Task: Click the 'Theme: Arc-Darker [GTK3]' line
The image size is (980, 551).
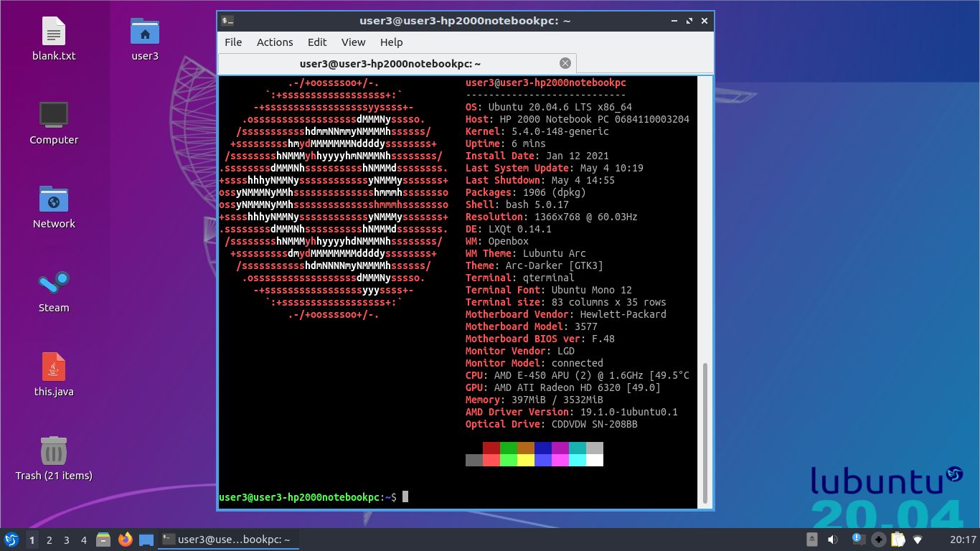Action: 534,265
